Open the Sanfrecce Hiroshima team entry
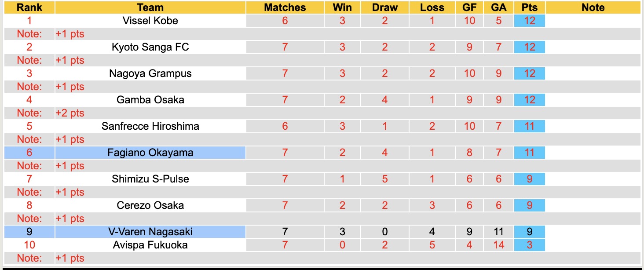This screenshot has height=270, width=644. pyautogui.click(x=150, y=126)
